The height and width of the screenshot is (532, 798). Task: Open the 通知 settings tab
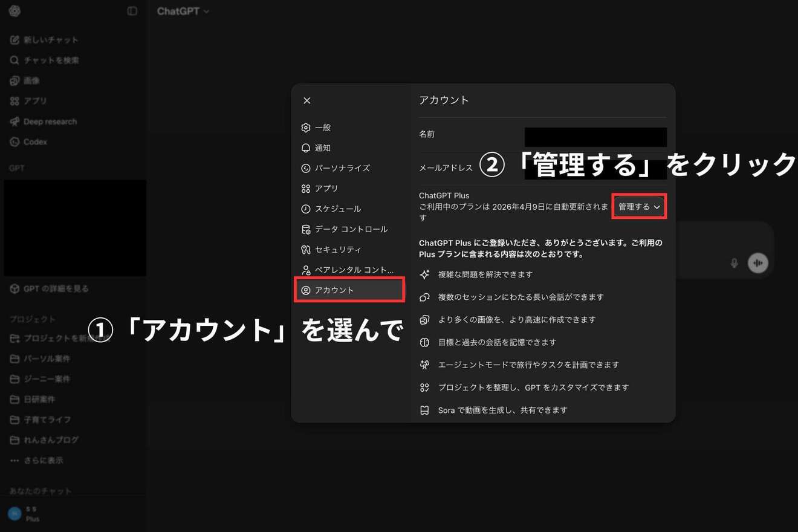(349, 148)
